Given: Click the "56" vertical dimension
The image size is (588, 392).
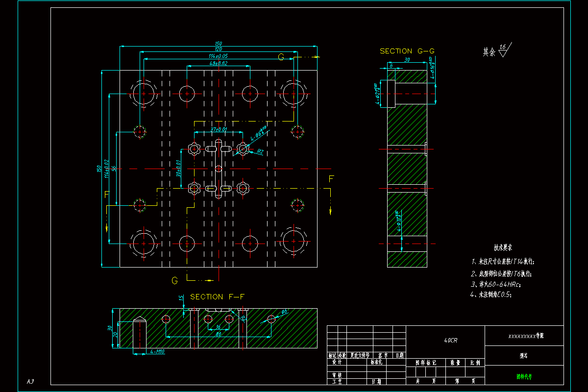Looking at the screenshot, I should (x=113, y=168).
